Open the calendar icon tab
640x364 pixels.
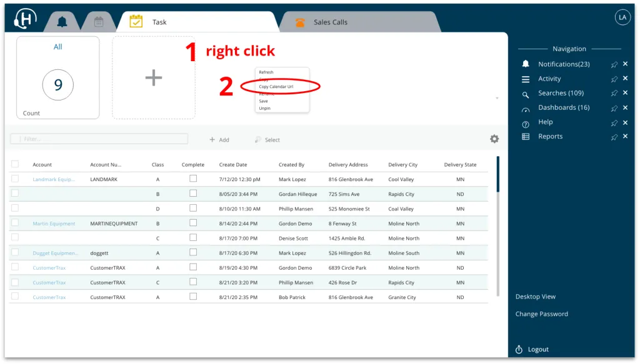tap(99, 22)
